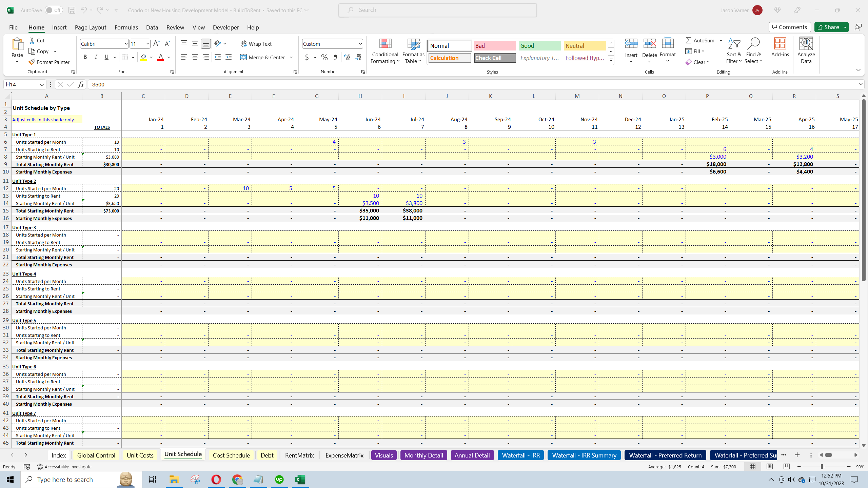Screen dimensions: 868x488
Task: Open Conditional Formatting menu
Action: pos(385,51)
